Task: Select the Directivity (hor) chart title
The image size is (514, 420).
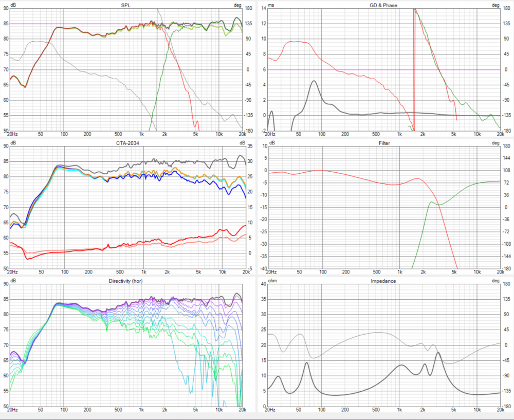Action: click(126, 281)
